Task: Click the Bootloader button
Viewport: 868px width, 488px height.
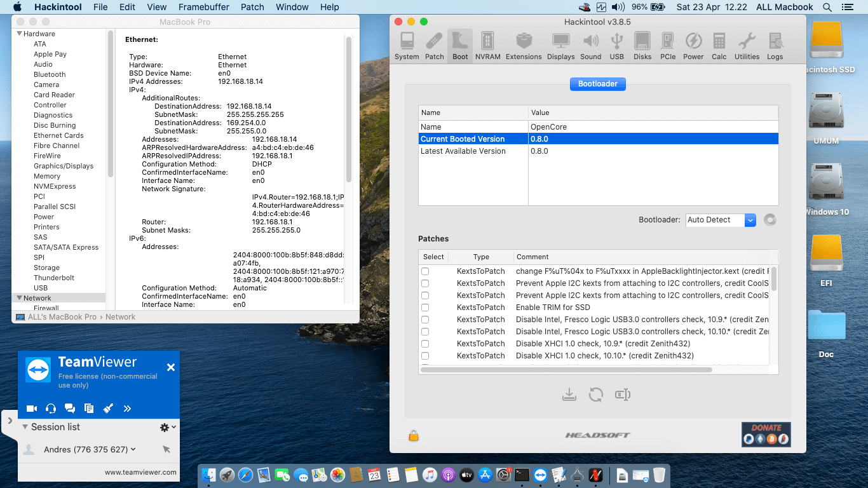Action: (598, 84)
